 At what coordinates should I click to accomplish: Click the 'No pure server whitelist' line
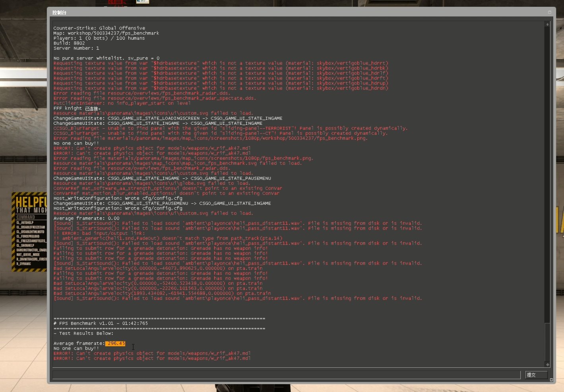point(107,58)
